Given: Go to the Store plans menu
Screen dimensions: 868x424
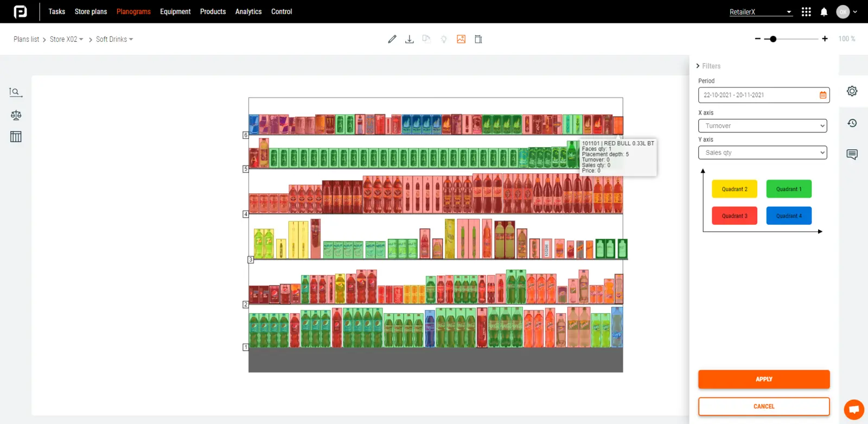Looking at the screenshot, I should click(91, 11).
